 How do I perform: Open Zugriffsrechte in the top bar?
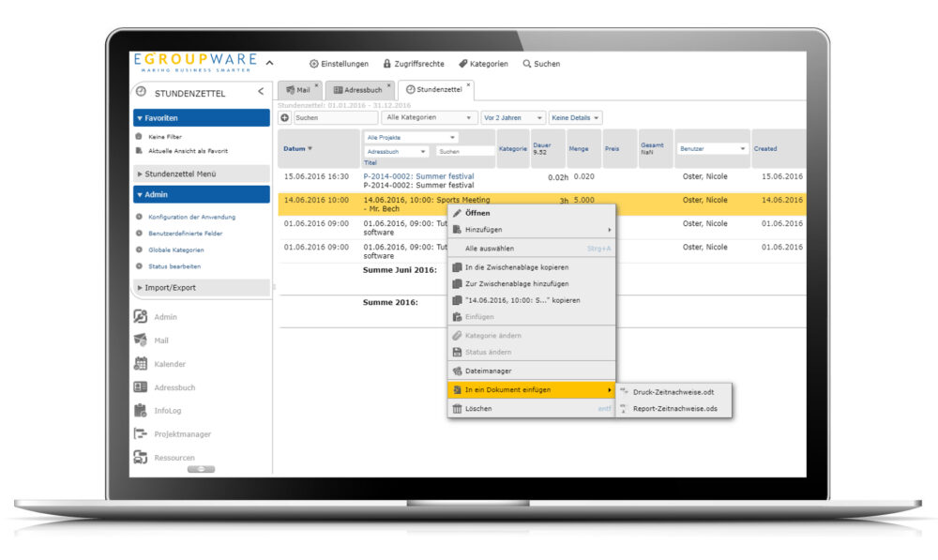[416, 64]
